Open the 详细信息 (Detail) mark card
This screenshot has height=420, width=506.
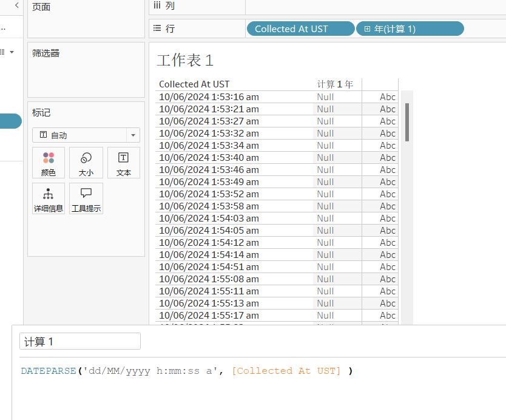pos(49,198)
